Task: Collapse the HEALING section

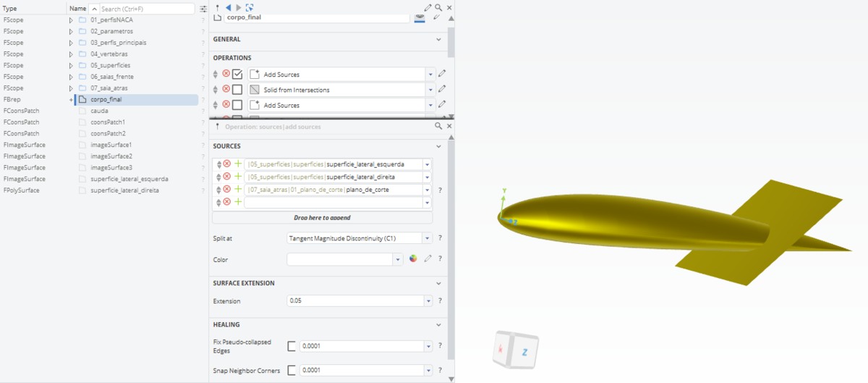Action: click(x=438, y=324)
